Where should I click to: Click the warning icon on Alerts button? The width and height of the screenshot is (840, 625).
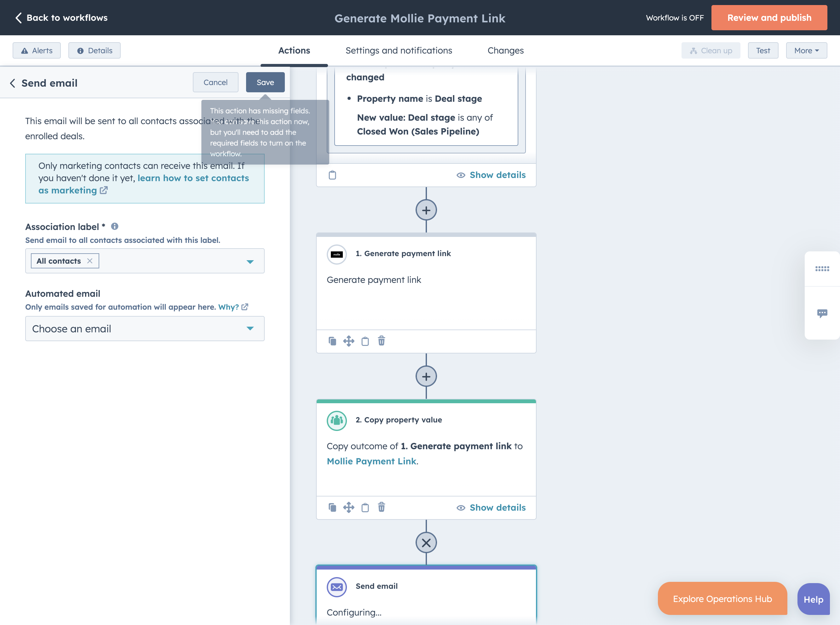click(x=25, y=51)
